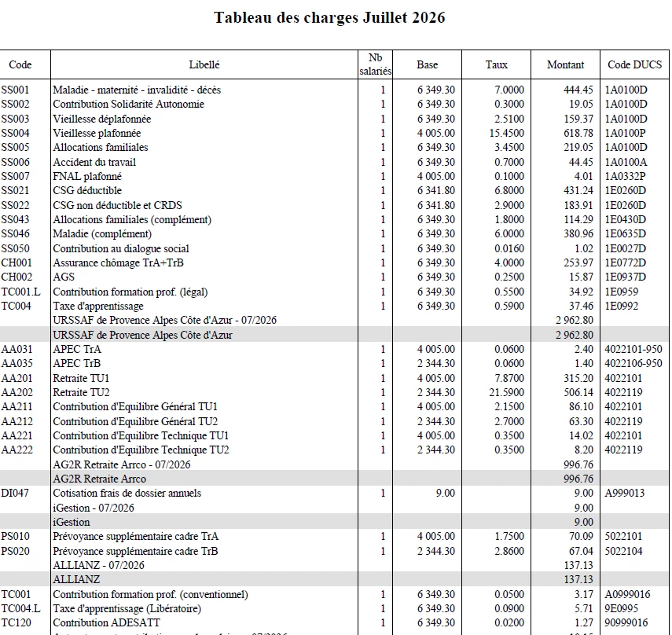Click the Code DUCS column header
Screen dimensions: 672x635
click(635, 64)
